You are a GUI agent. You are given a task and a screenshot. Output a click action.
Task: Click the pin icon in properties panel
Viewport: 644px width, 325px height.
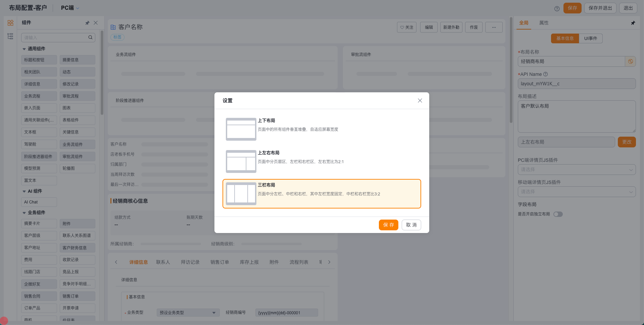[x=633, y=23]
